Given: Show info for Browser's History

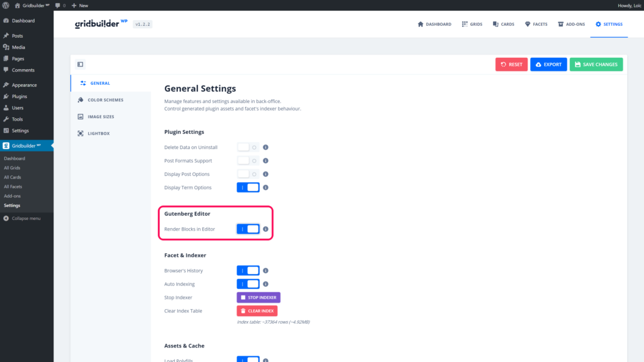Looking at the screenshot, I should point(266,270).
